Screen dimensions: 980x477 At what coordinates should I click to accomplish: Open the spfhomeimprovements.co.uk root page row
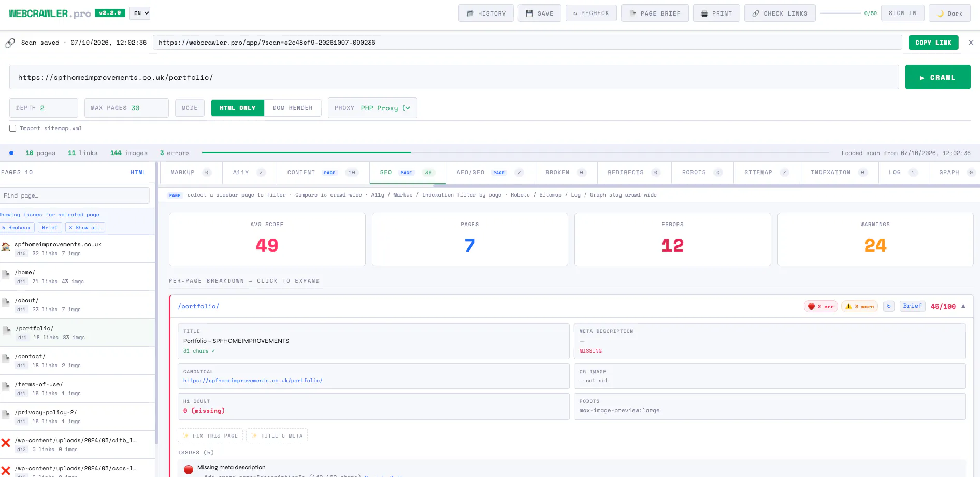78,248
